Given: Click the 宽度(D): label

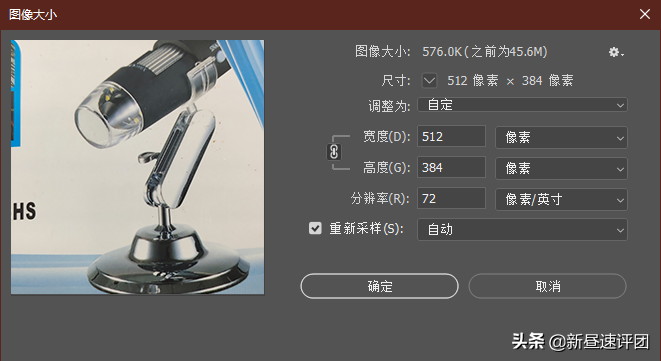Looking at the screenshot, I should [x=386, y=137].
